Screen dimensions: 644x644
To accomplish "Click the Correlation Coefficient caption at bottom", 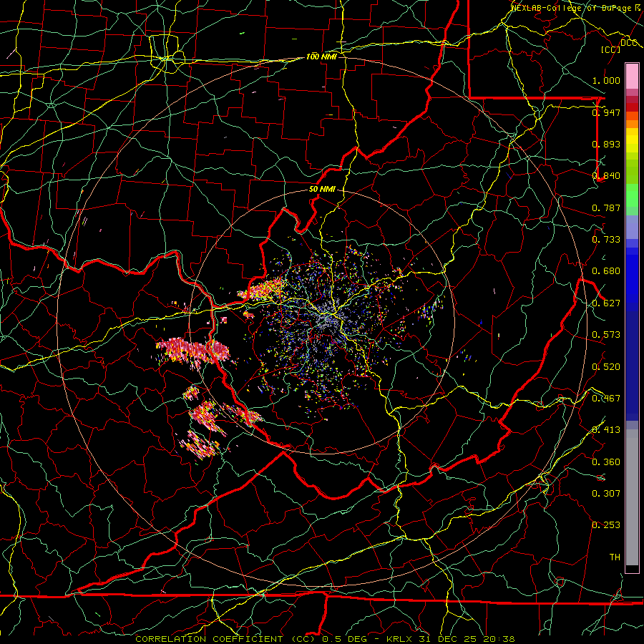I will click(x=324, y=639).
